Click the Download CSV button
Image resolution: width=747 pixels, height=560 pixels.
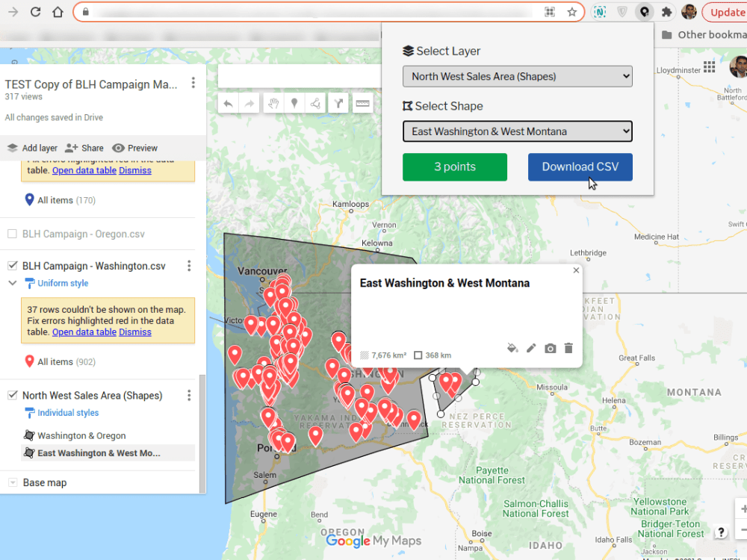coord(580,167)
